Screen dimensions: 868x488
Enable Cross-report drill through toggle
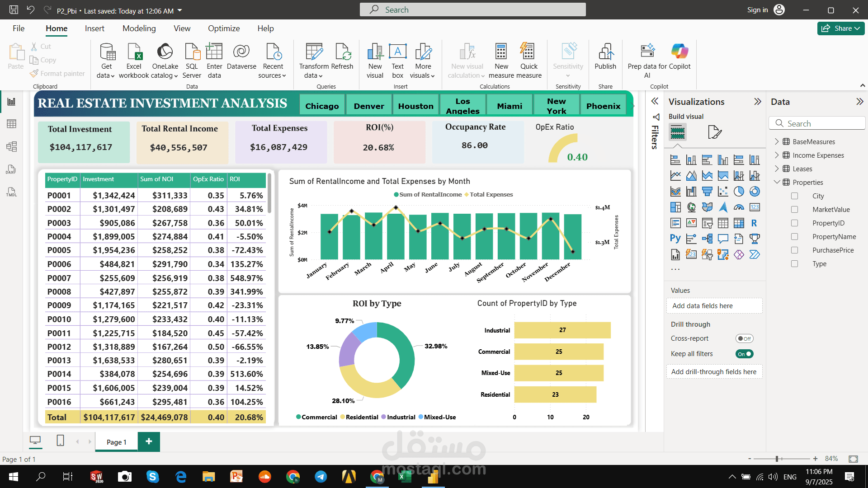[x=744, y=338]
